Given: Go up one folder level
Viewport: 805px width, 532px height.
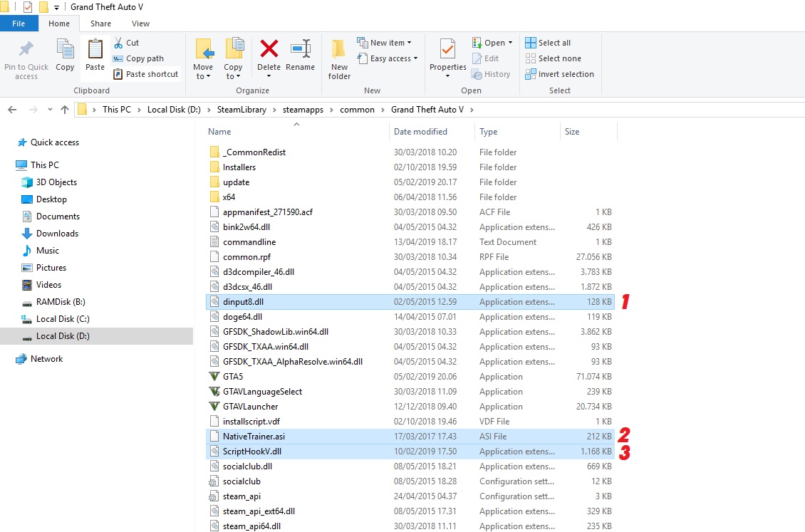Looking at the screenshot, I should [x=65, y=109].
